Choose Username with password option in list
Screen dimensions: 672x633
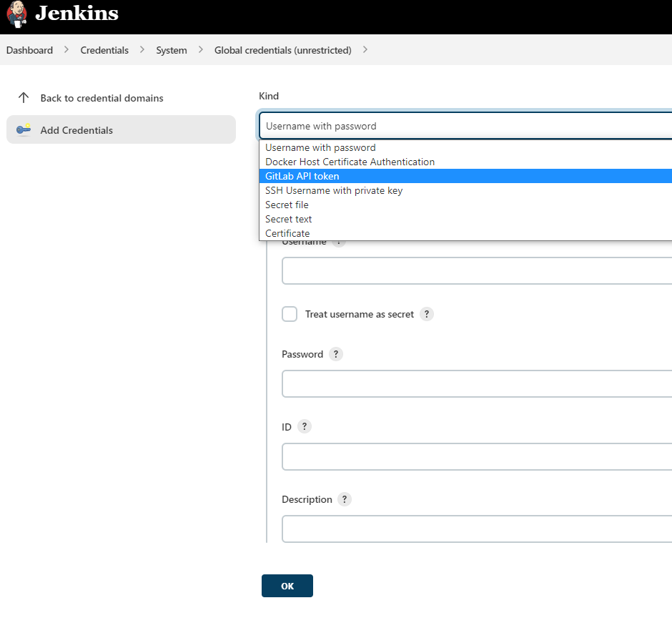[465, 147]
